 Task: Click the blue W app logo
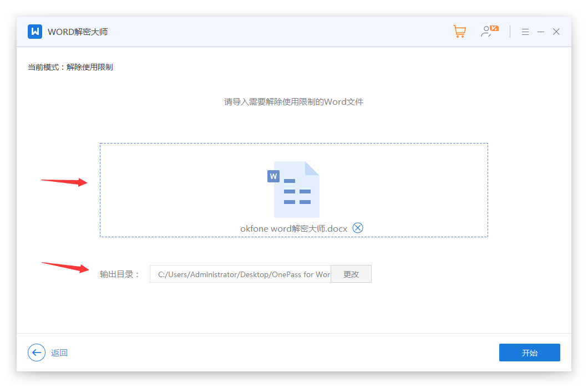35,32
